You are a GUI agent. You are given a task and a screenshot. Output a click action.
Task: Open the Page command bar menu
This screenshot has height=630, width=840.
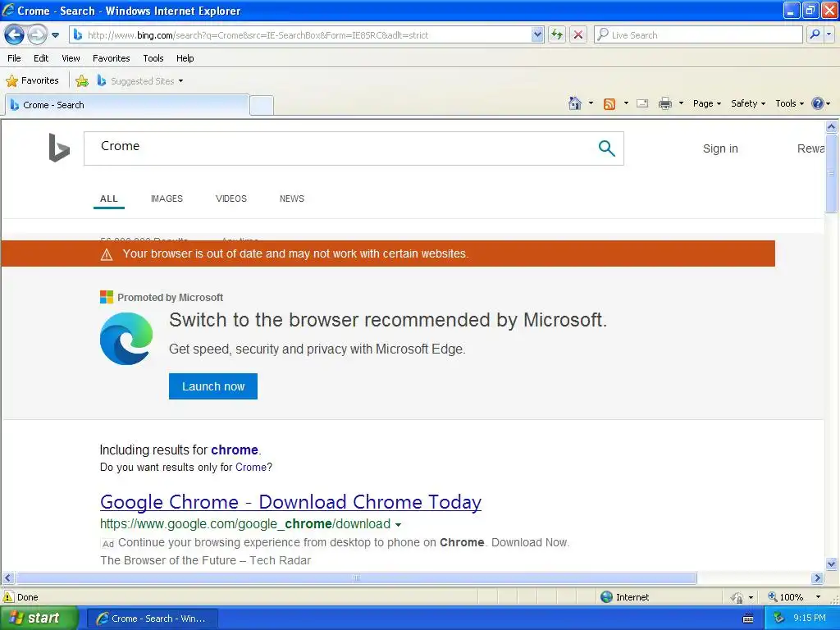point(706,103)
